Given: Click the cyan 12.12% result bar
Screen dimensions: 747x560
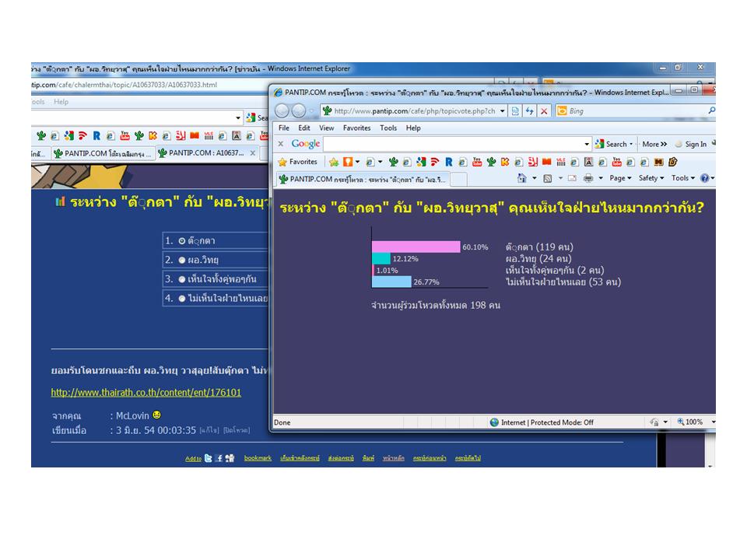Looking at the screenshot, I should (x=381, y=258).
